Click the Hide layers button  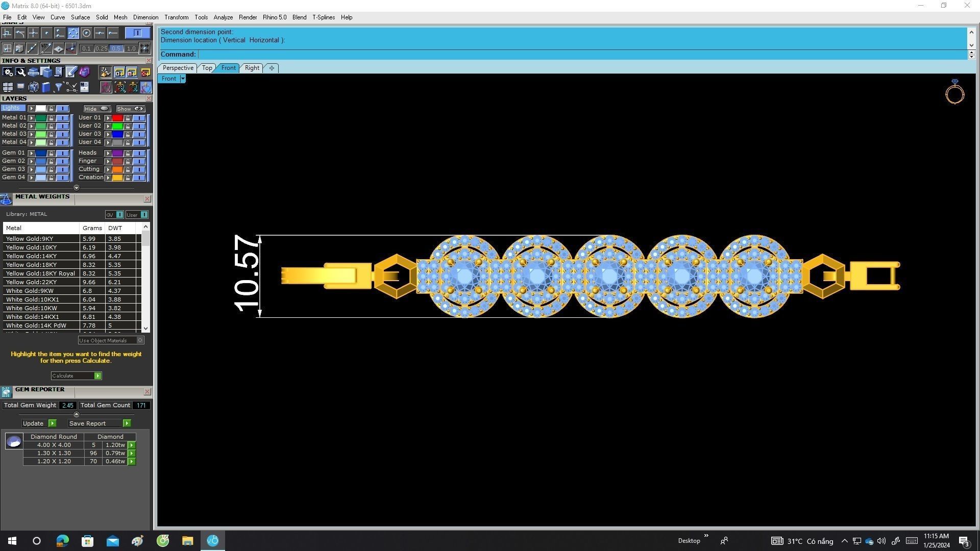97,109
